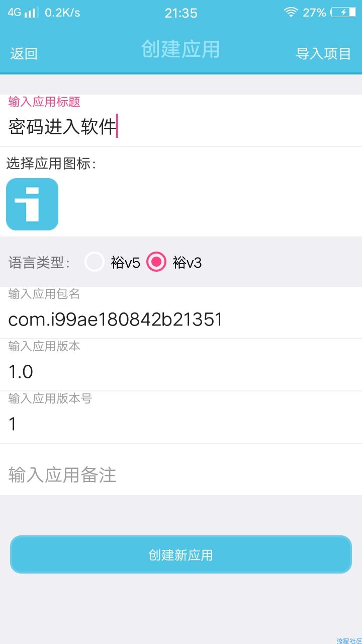This screenshot has height=644, width=362.
Task: Tap the 语言类型 label
Action: 40,262
